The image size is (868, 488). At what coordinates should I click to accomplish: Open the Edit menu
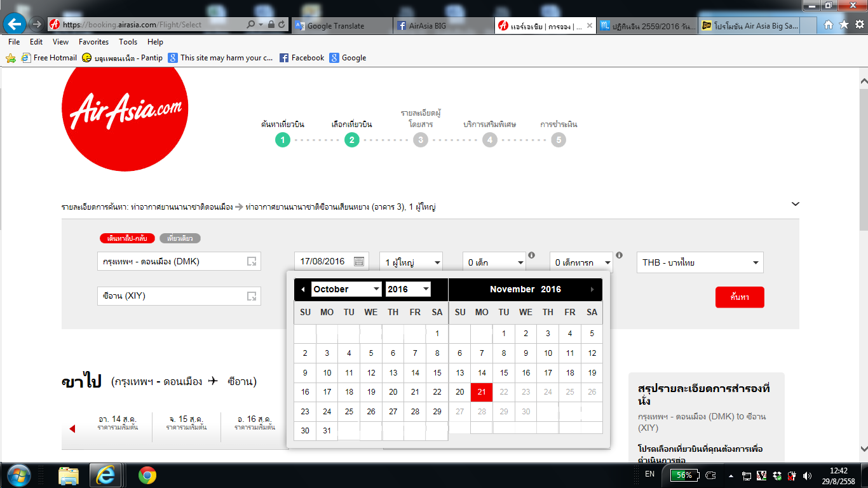pos(36,42)
